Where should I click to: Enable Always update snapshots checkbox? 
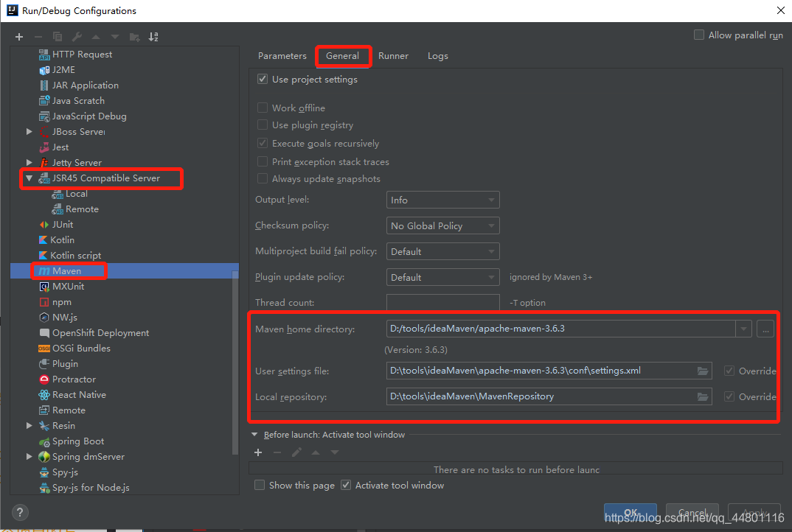(x=262, y=178)
